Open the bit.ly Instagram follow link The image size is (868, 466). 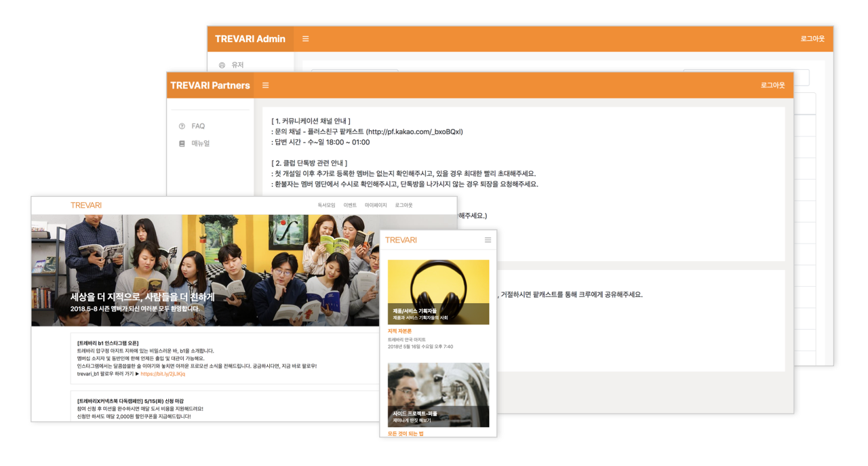163,374
